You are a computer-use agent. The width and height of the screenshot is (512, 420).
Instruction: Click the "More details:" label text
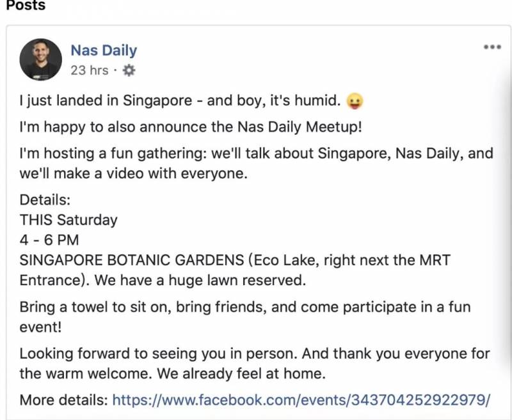(x=63, y=400)
